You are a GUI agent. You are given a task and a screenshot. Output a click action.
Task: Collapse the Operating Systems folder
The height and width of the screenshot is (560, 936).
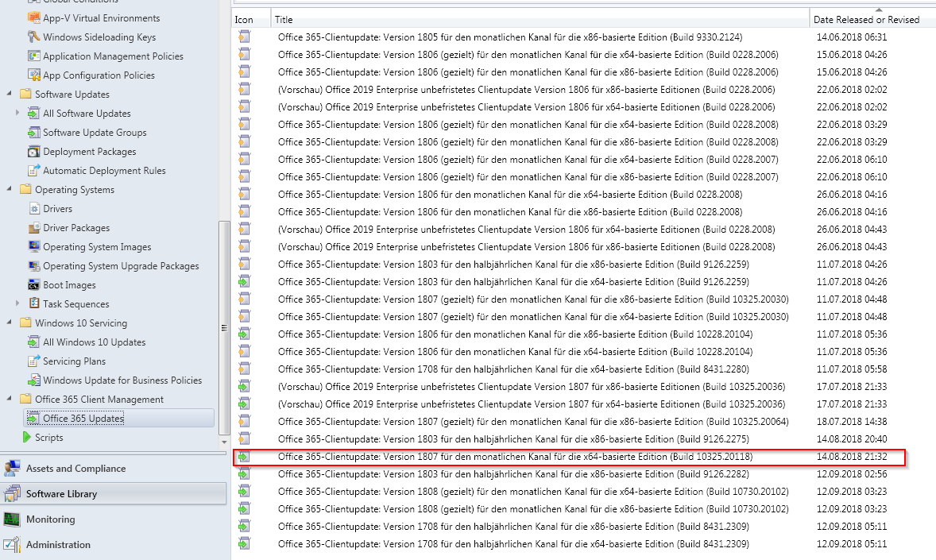9,189
